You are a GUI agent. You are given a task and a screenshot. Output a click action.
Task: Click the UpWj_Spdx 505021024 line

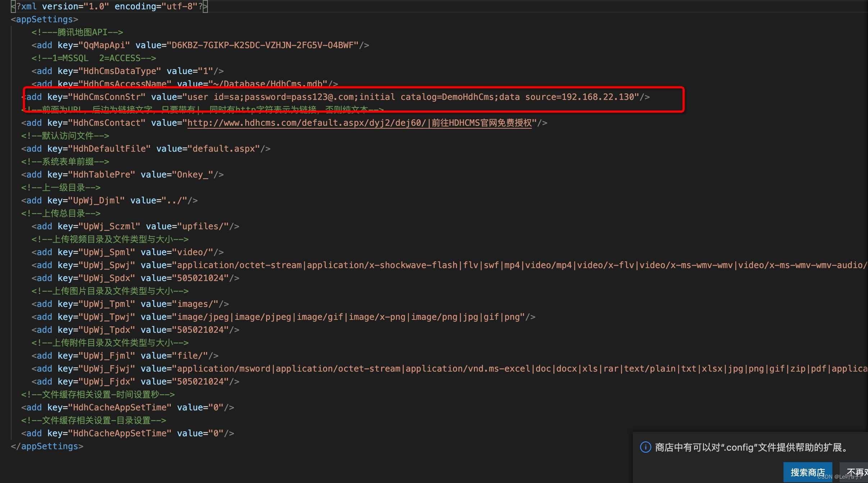pyautogui.click(x=136, y=278)
